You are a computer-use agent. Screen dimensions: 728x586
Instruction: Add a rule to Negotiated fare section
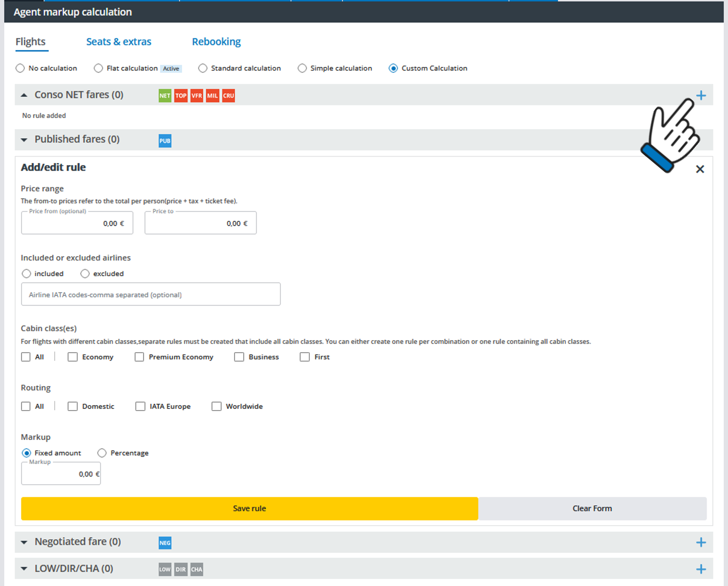[701, 542]
